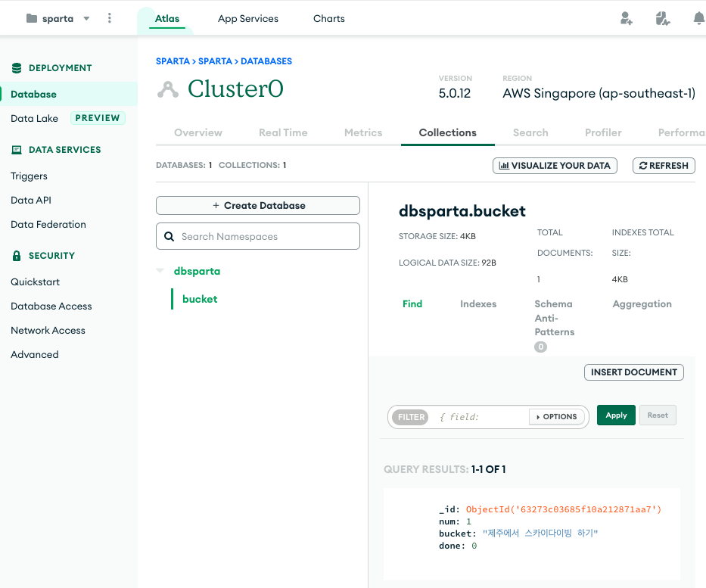Screen dimensions: 706x588
Task: Click the sparta project folder icon
Action: tap(32, 18)
